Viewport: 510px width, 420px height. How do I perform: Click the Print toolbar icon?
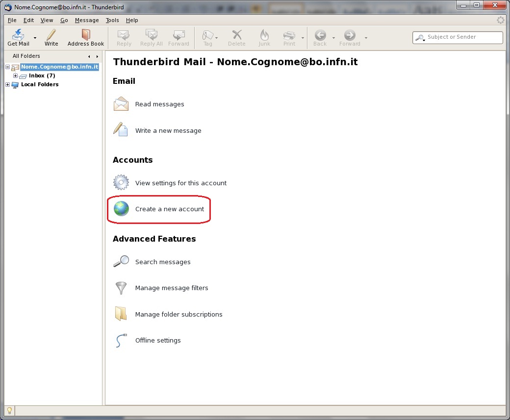[289, 35]
